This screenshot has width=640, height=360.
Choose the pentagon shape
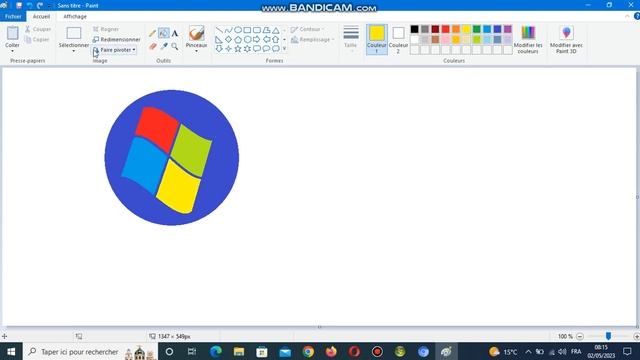[x=238, y=40]
